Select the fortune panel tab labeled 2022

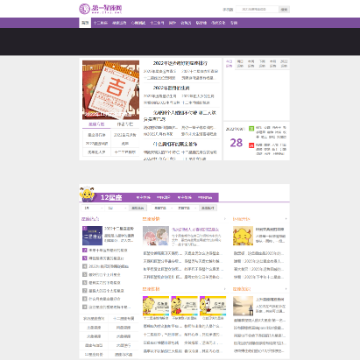(x=284, y=64)
